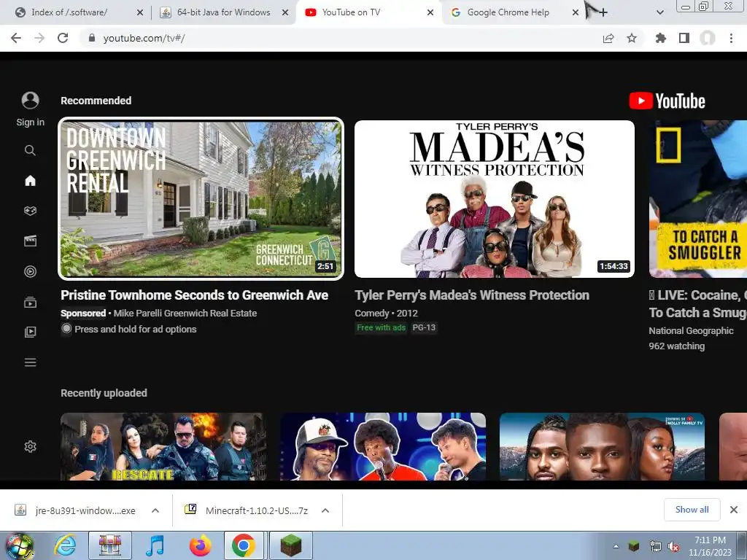
Task: View site info lock icon
Action: (x=92, y=38)
